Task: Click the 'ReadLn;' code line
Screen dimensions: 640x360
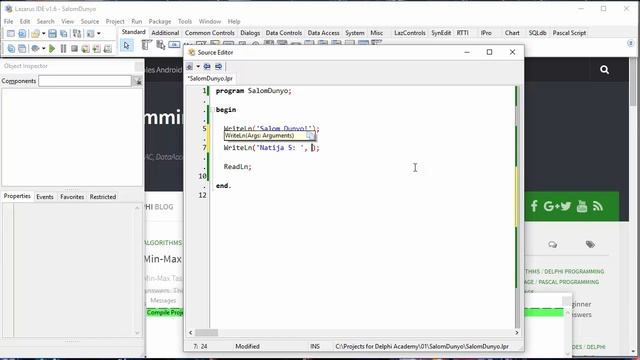Action: click(x=238, y=167)
